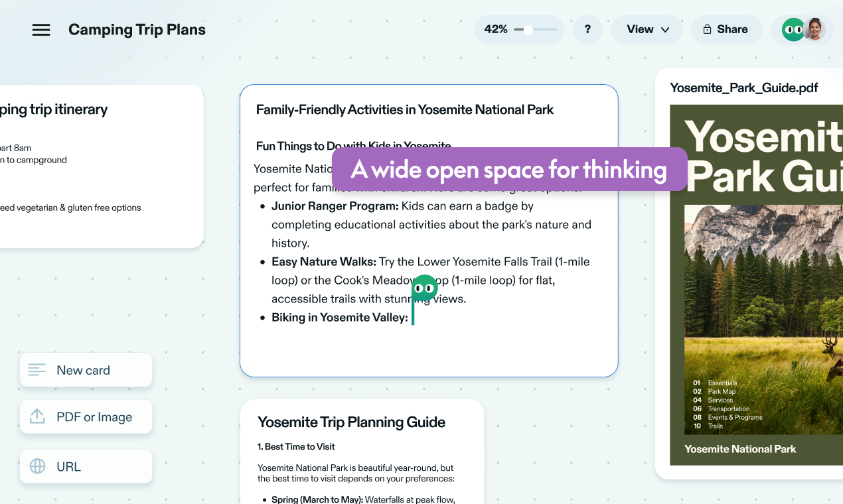Click the lock icon on Share
The image size is (843, 504).
[x=708, y=30]
